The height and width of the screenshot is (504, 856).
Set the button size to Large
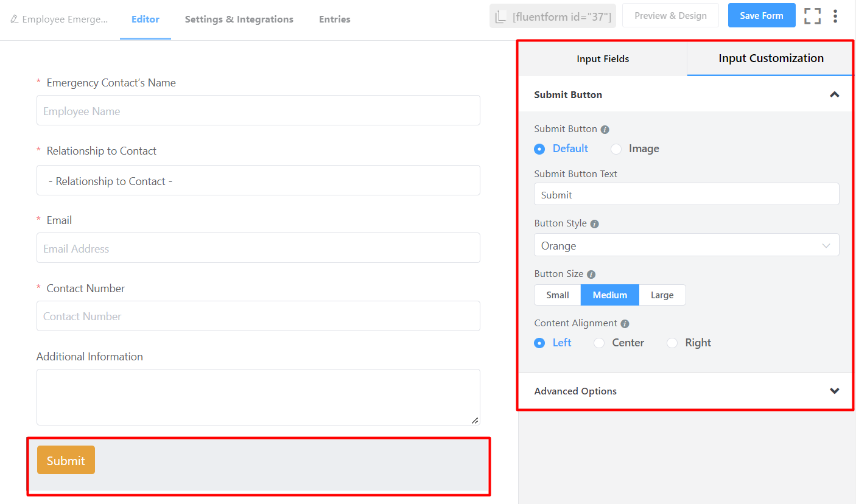[x=662, y=295]
